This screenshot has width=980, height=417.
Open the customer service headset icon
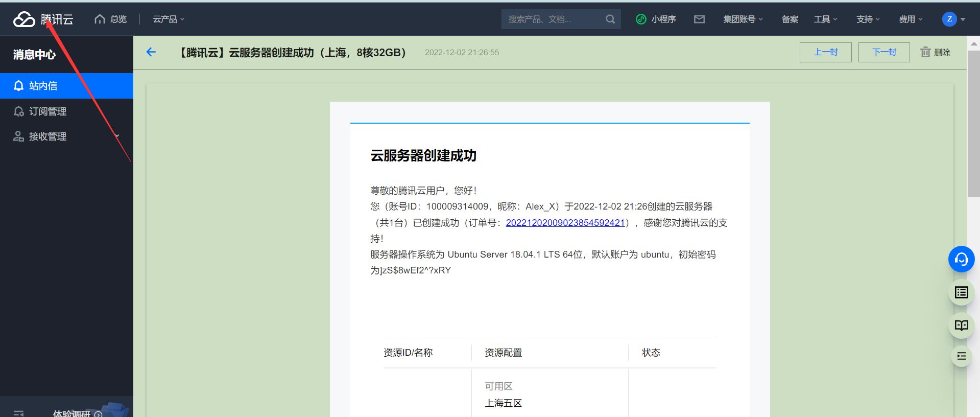pyautogui.click(x=962, y=260)
